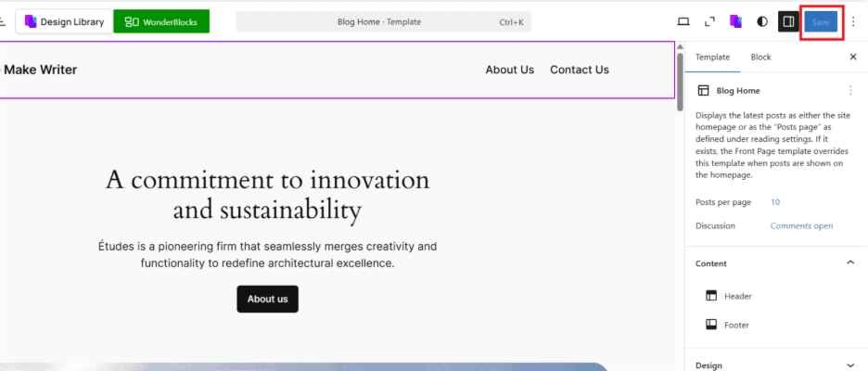Click the Save button
Screen dimensions: 868x371
(x=821, y=21)
